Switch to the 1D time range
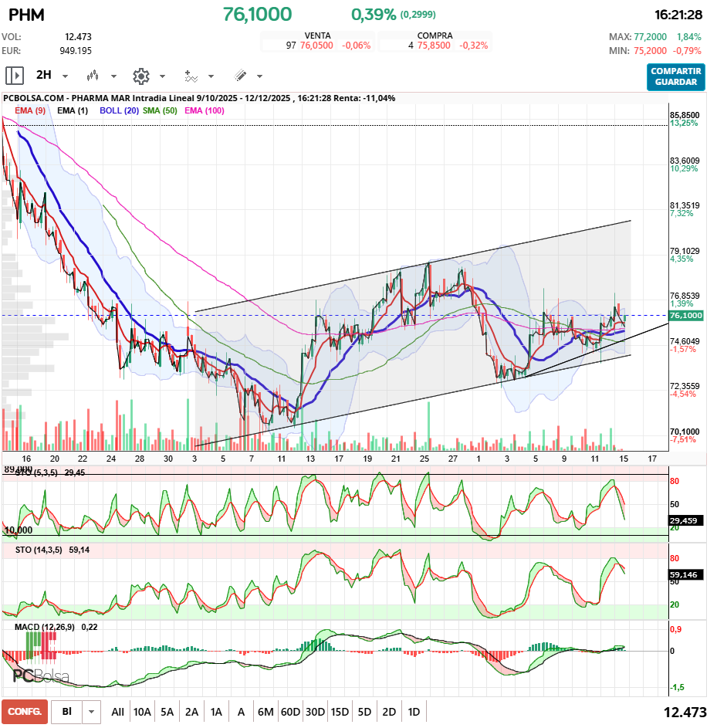 [x=414, y=711]
